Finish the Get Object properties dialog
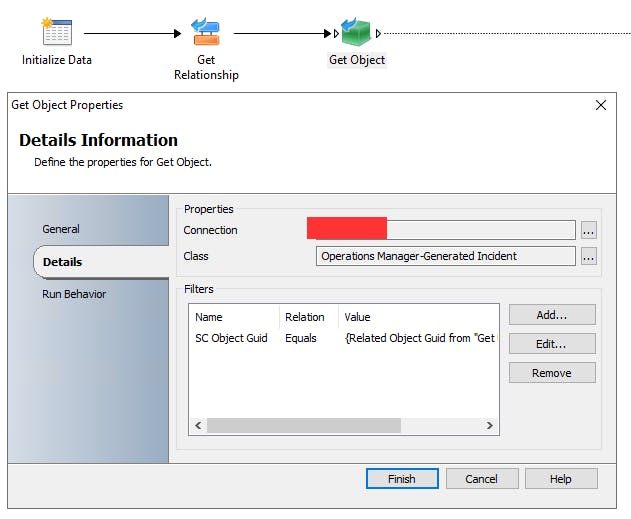 point(402,479)
